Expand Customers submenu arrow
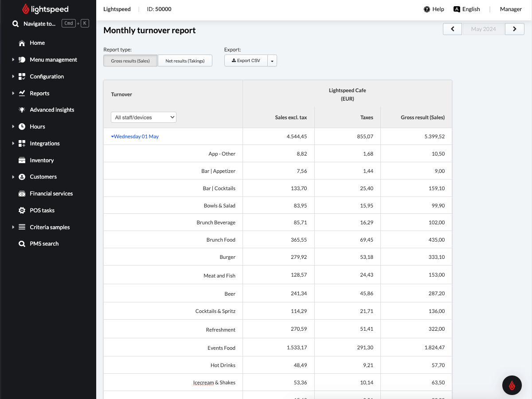 pos(13,177)
